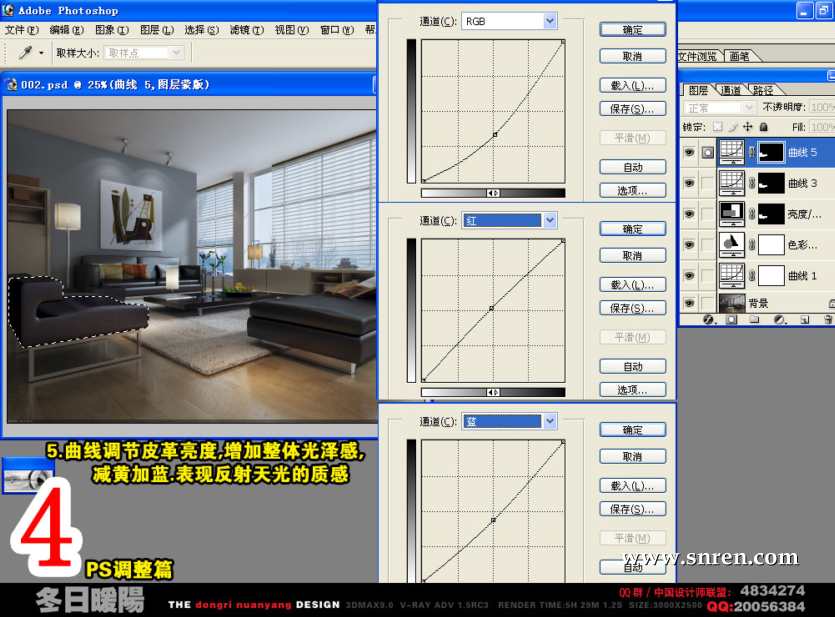Click the gradient bar toggle under RGB curve
The image size is (835, 617).
pyautogui.click(x=493, y=193)
